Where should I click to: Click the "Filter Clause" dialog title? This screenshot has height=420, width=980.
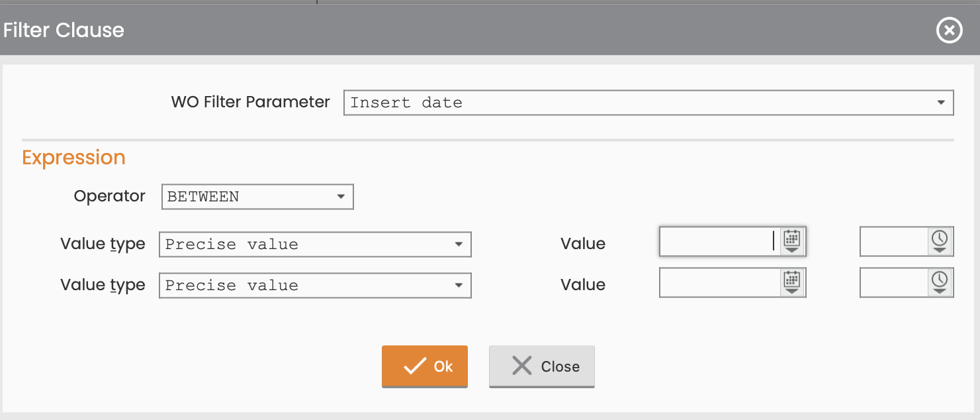point(64,30)
